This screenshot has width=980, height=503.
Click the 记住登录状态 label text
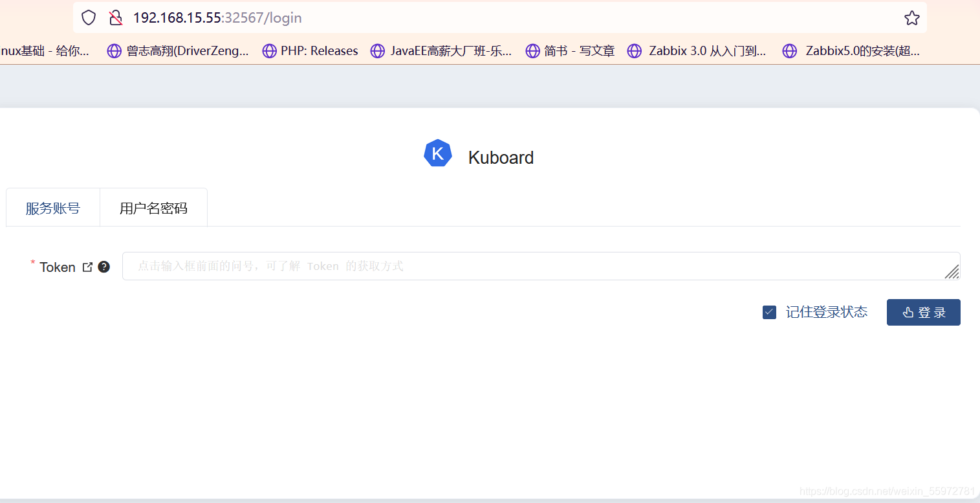(827, 312)
